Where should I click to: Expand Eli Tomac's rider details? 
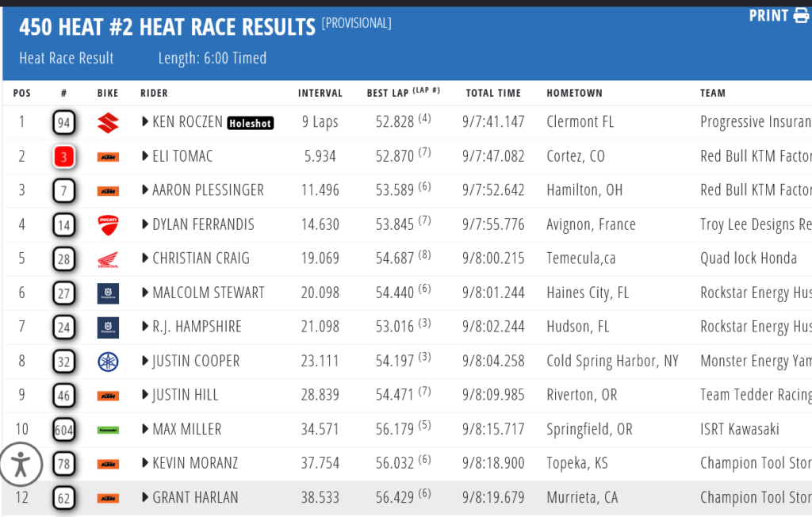point(145,156)
